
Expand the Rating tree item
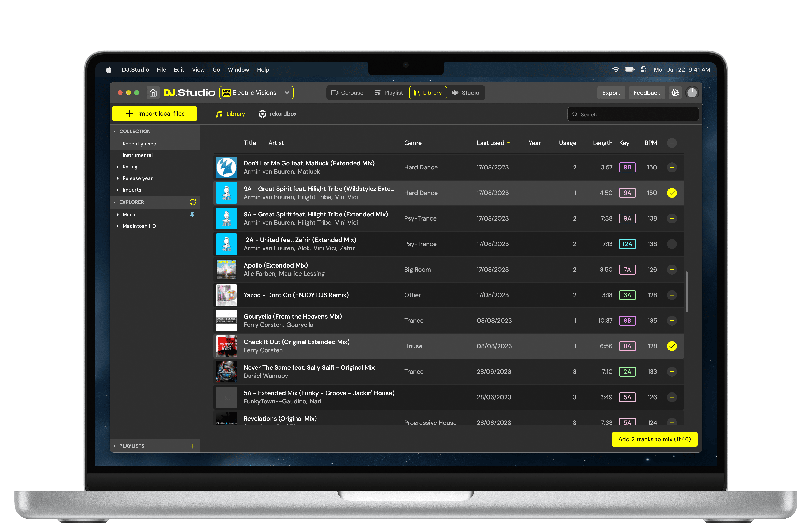(130, 167)
